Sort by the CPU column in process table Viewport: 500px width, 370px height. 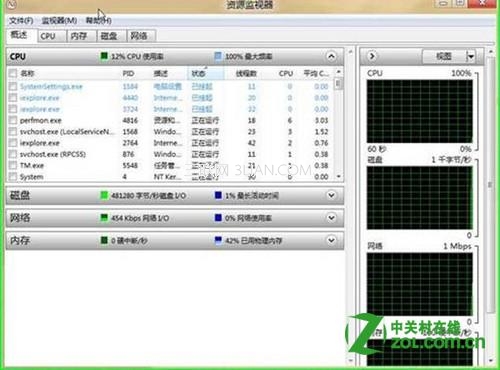tap(286, 73)
